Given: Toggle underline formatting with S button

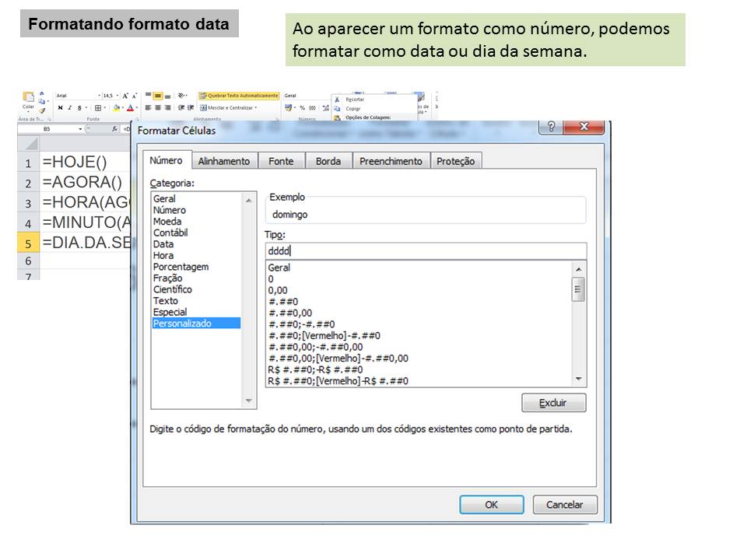Looking at the screenshot, I should click(x=79, y=107).
